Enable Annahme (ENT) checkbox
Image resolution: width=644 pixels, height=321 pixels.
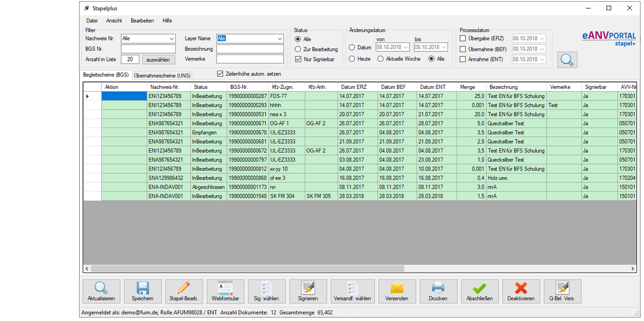click(462, 59)
